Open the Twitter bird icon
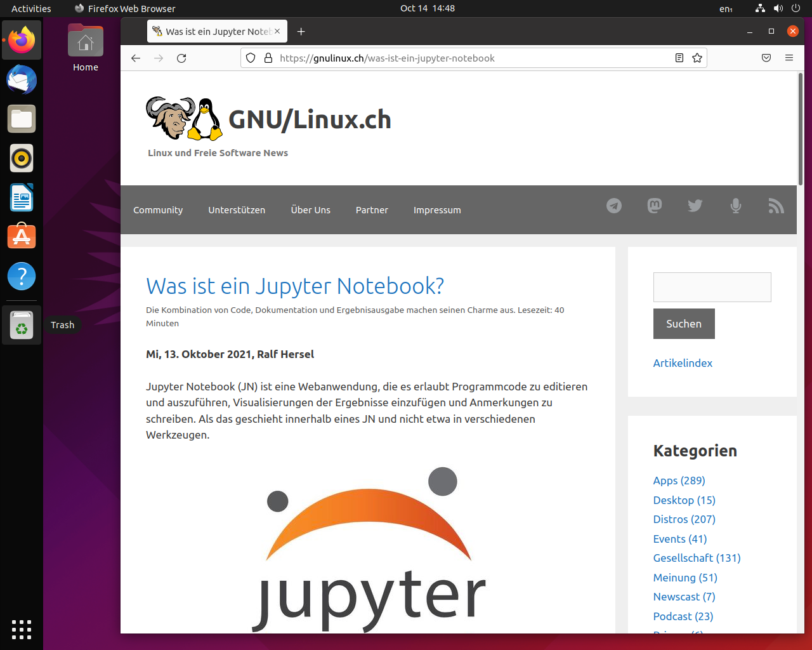Image resolution: width=812 pixels, height=650 pixels. pyautogui.click(x=695, y=206)
